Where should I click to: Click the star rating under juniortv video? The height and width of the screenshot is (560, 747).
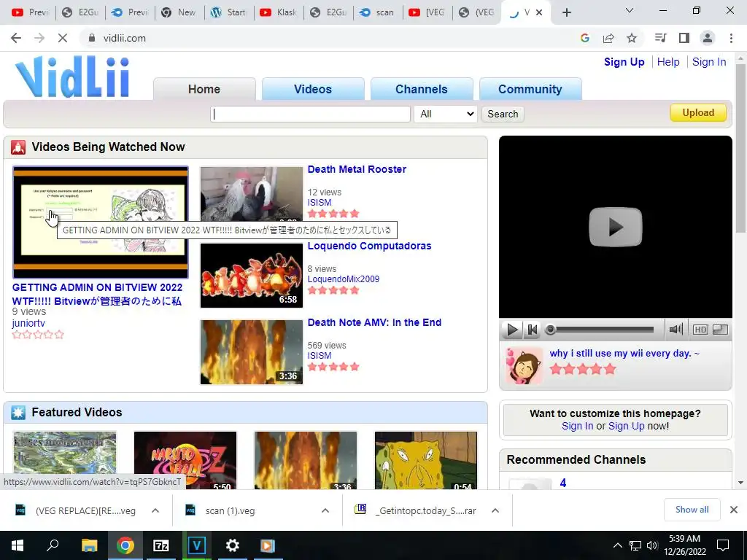coord(38,335)
